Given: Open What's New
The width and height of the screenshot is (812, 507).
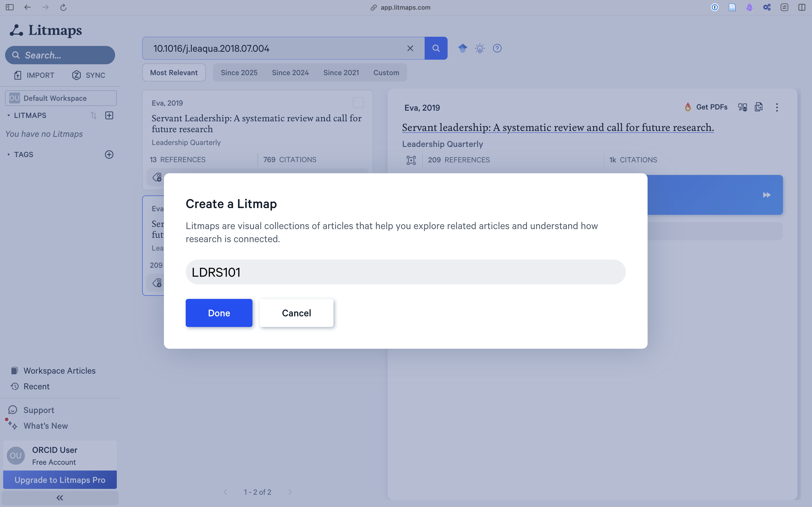Looking at the screenshot, I should (x=37, y=426).
